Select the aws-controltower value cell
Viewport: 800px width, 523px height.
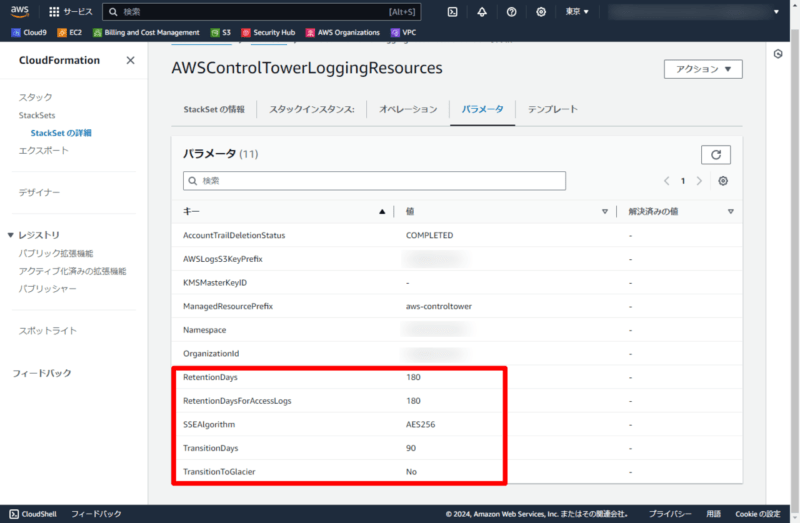(439, 306)
